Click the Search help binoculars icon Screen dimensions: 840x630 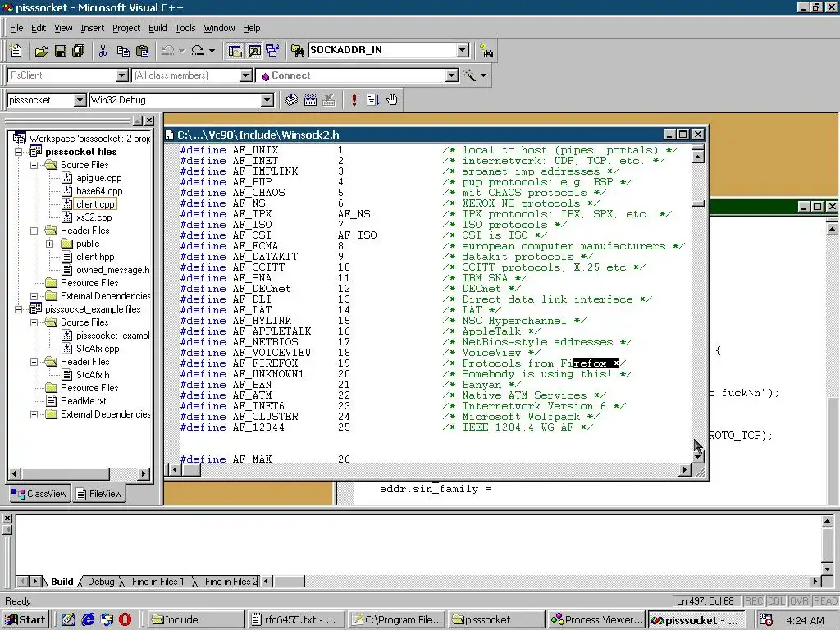486,51
